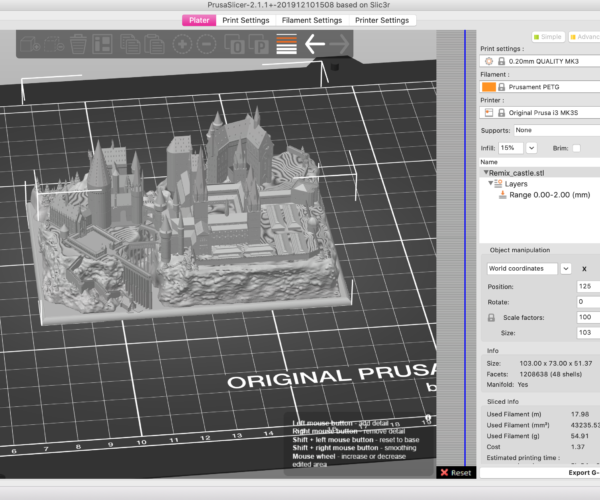
Task: Click the Infill 15% input field
Action: (510, 148)
